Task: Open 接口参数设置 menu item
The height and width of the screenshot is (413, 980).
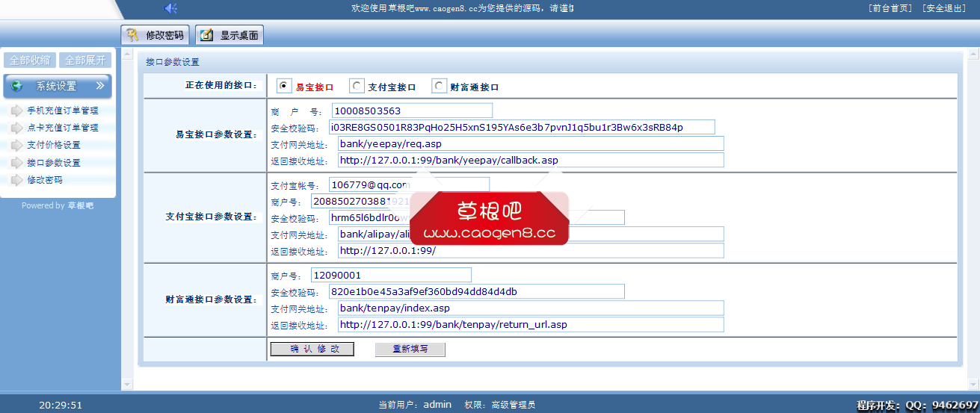Action: (x=54, y=163)
